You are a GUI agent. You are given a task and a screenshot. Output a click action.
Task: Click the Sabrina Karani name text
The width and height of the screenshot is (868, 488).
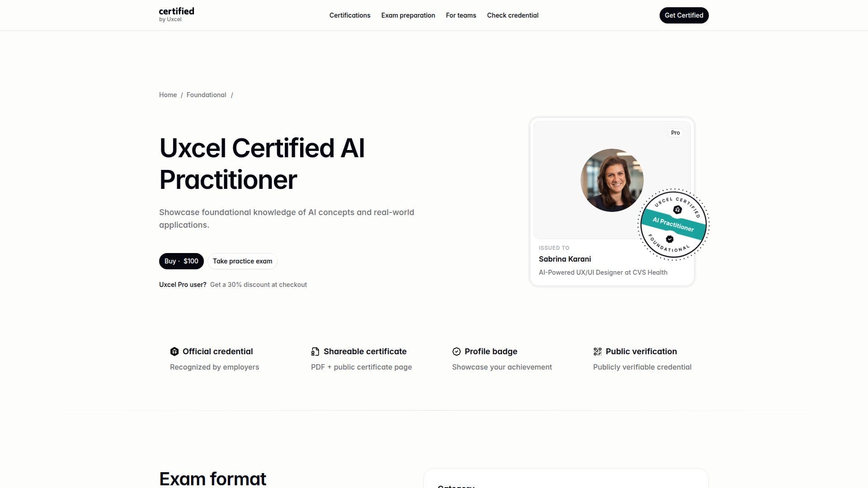565,259
